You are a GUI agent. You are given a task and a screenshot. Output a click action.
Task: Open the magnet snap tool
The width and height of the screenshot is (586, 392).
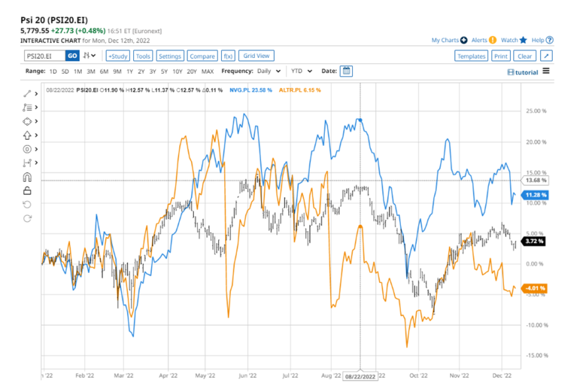tap(27, 177)
